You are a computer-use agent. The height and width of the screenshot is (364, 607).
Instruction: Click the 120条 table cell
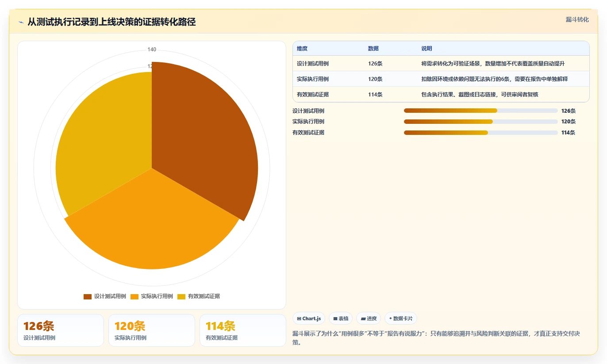[x=375, y=79]
